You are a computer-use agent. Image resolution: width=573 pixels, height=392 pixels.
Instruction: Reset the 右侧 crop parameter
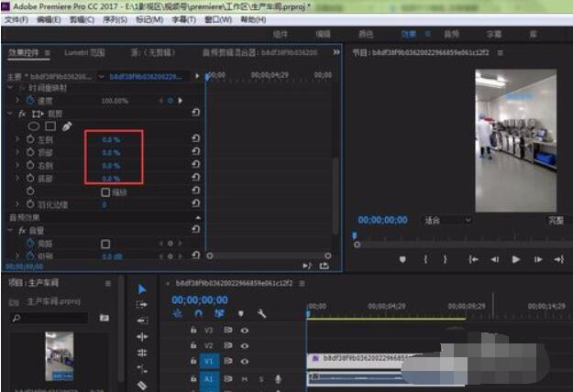click(x=196, y=164)
